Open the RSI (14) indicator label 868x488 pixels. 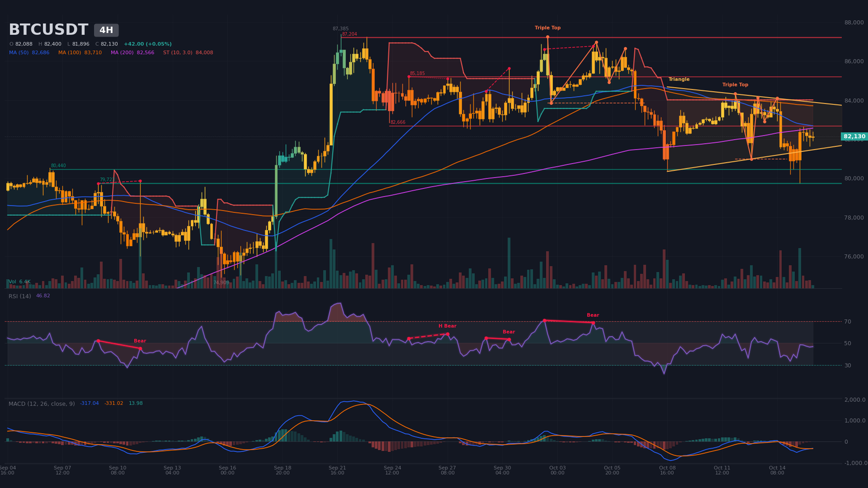(x=20, y=296)
